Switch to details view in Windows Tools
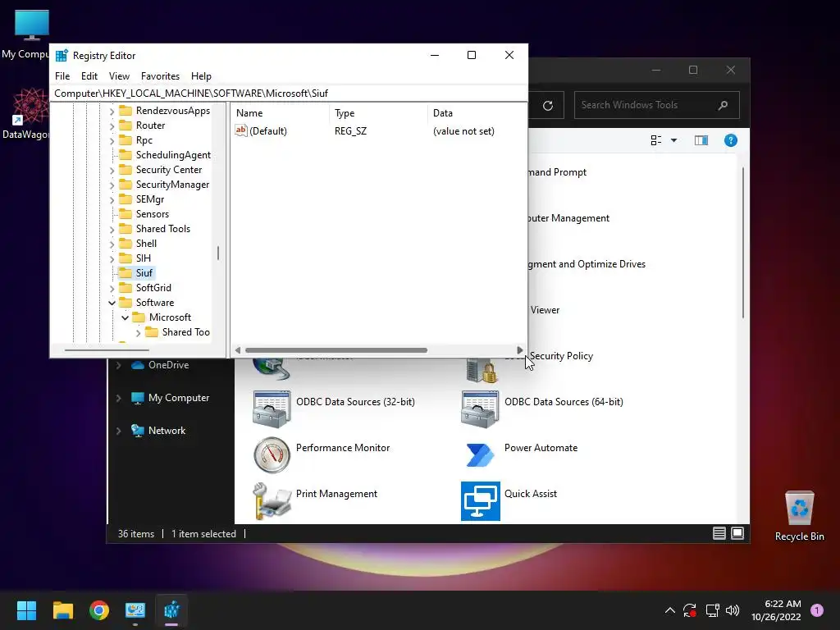Image resolution: width=840 pixels, height=630 pixels. [719, 533]
